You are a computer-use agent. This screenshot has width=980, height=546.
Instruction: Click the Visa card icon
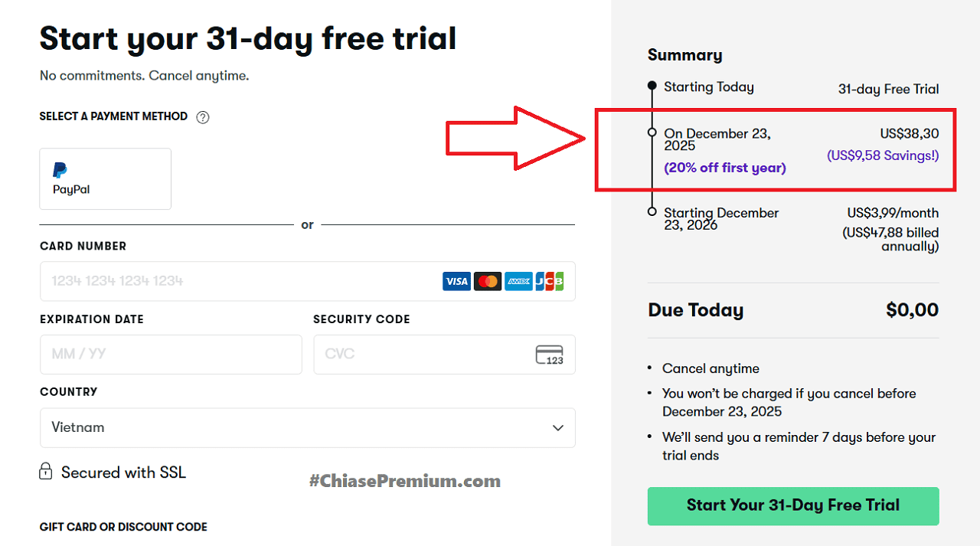(456, 281)
